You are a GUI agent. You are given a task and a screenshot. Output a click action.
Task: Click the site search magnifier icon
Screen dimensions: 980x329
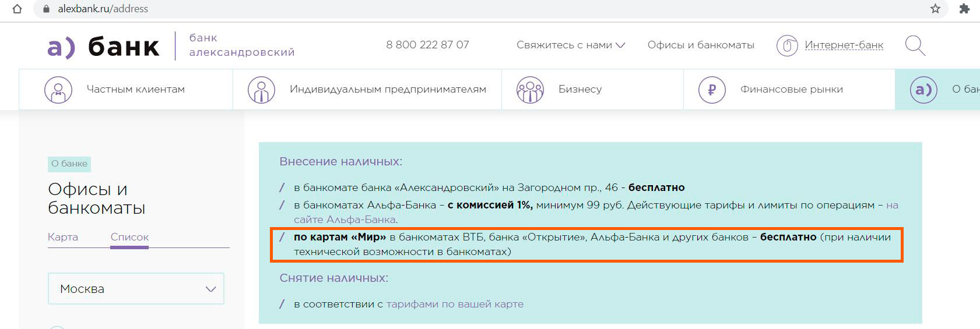point(915,45)
